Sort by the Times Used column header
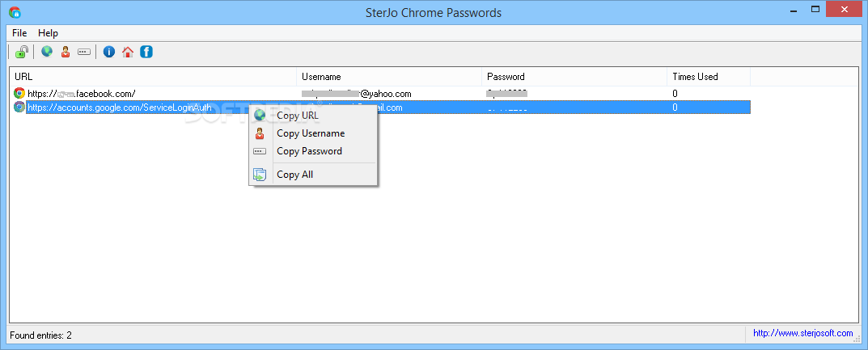The height and width of the screenshot is (350, 868). click(709, 77)
